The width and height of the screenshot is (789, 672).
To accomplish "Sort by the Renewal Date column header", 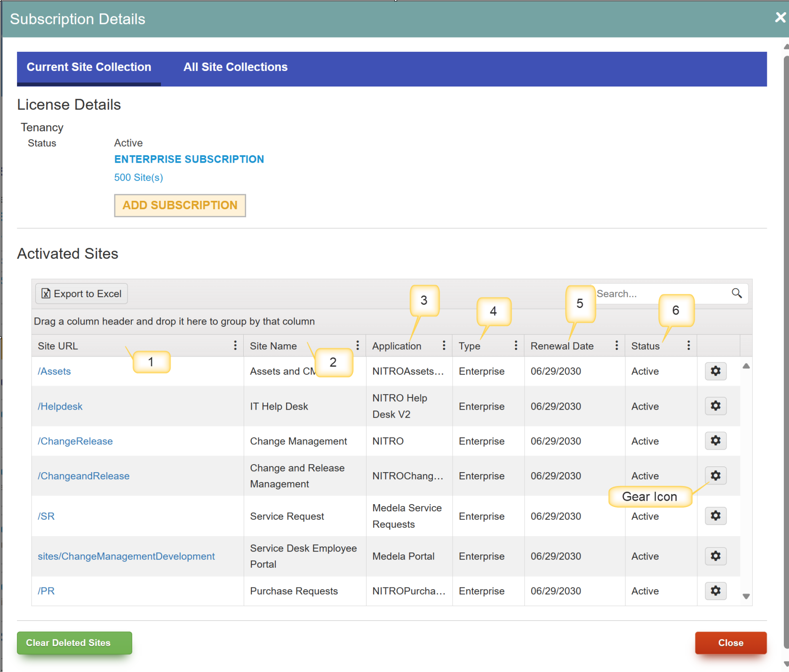I will (562, 346).
